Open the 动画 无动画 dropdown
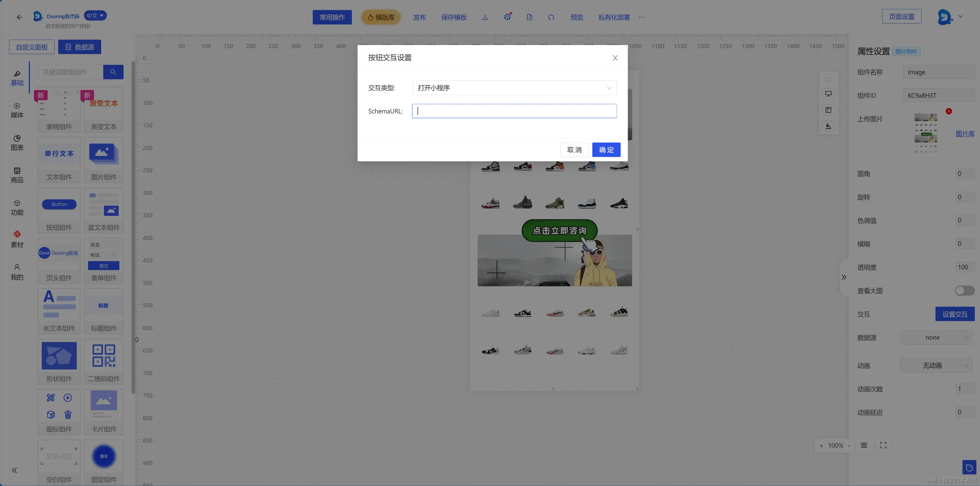The image size is (980, 486). (936, 365)
